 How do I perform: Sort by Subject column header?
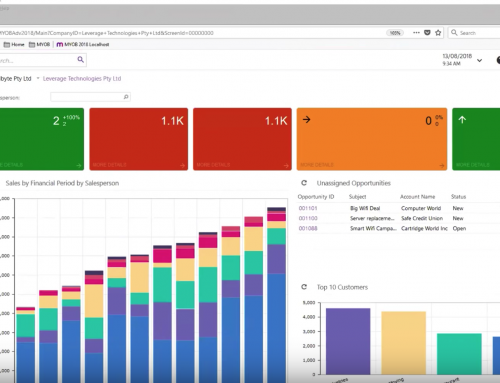[x=357, y=197]
